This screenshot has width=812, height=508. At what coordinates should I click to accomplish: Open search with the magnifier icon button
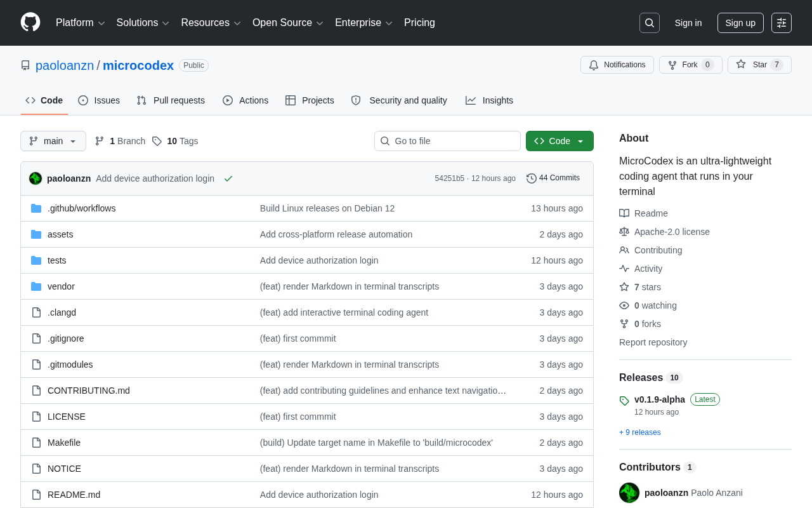point(650,23)
